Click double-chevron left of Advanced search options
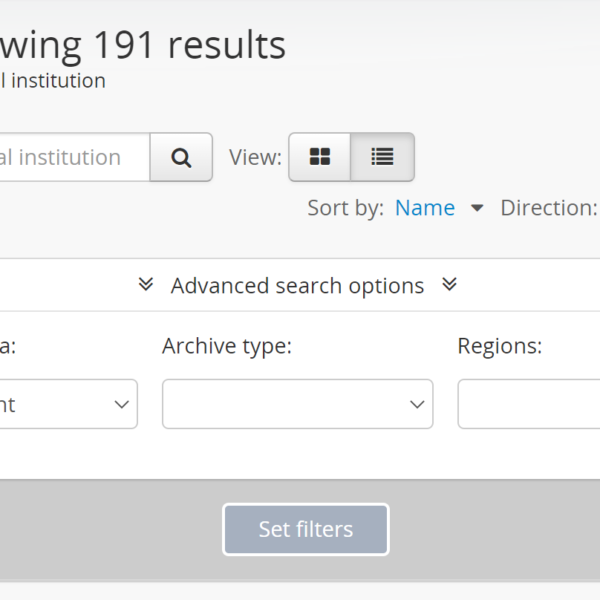600x600 pixels. (146, 285)
